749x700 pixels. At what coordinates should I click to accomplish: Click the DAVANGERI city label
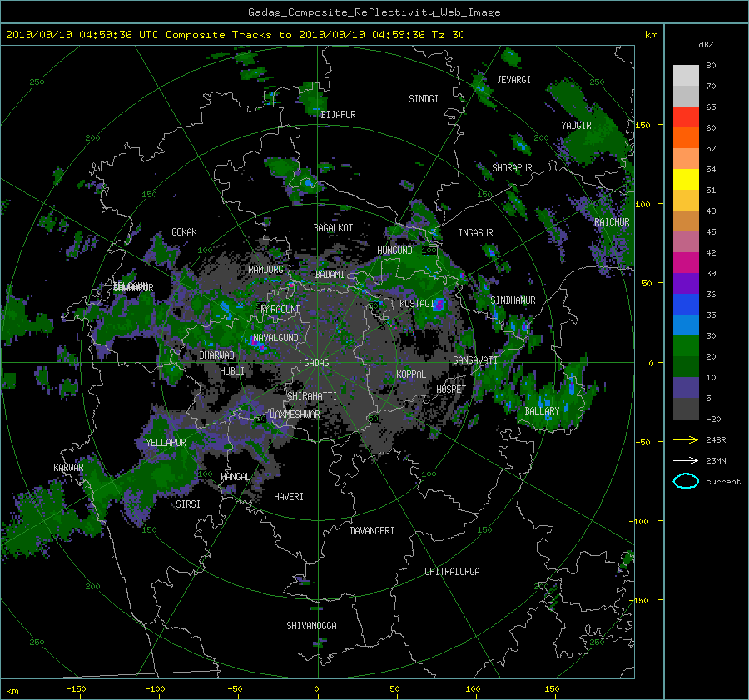pos(372,531)
